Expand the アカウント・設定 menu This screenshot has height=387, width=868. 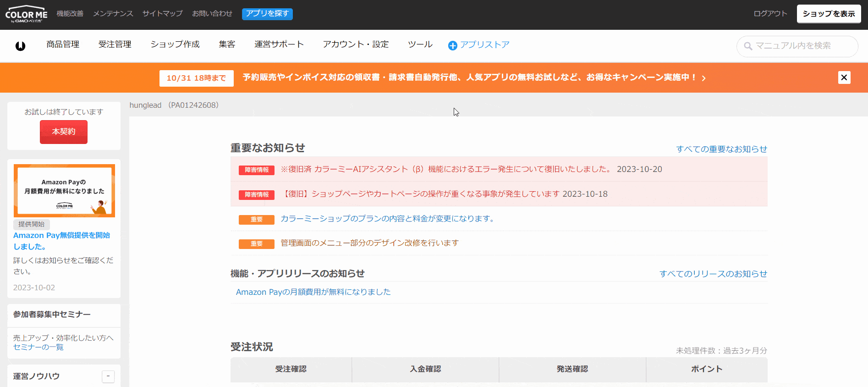point(356,44)
